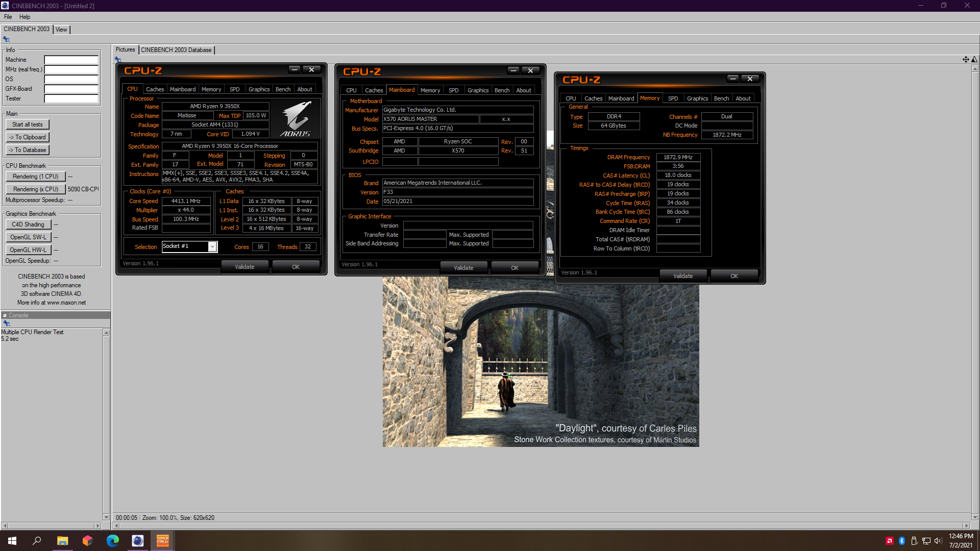This screenshot has height=551, width=980.
Task: Open the Socket #1 selection dropdown
Action: coord(212,247)
